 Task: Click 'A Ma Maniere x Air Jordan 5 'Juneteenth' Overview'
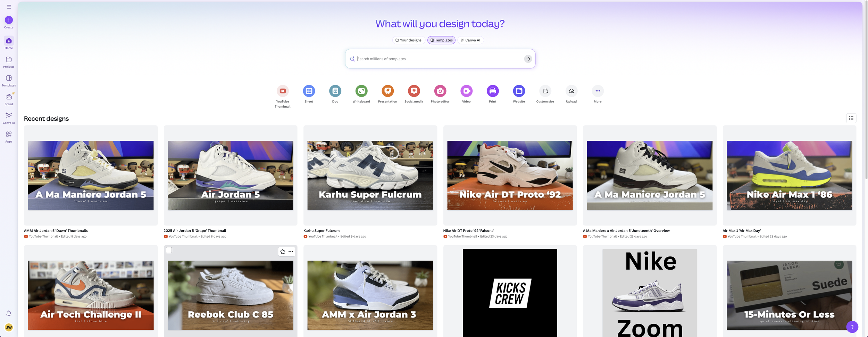click(x=626, y=231)
